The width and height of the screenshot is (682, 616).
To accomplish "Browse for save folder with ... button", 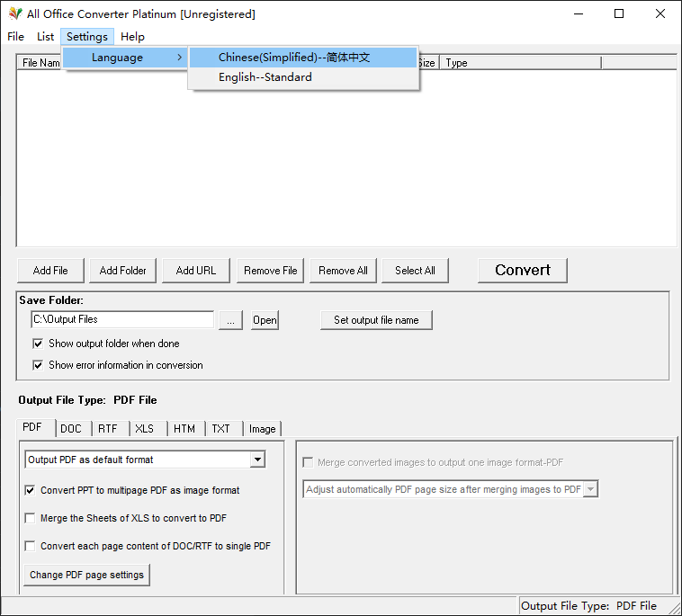I will pyautogui.click(x=230, y=320).
